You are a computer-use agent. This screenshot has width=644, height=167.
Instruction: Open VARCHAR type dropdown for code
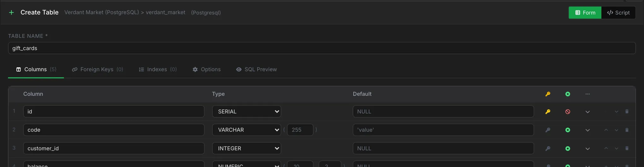coord(247,130)
